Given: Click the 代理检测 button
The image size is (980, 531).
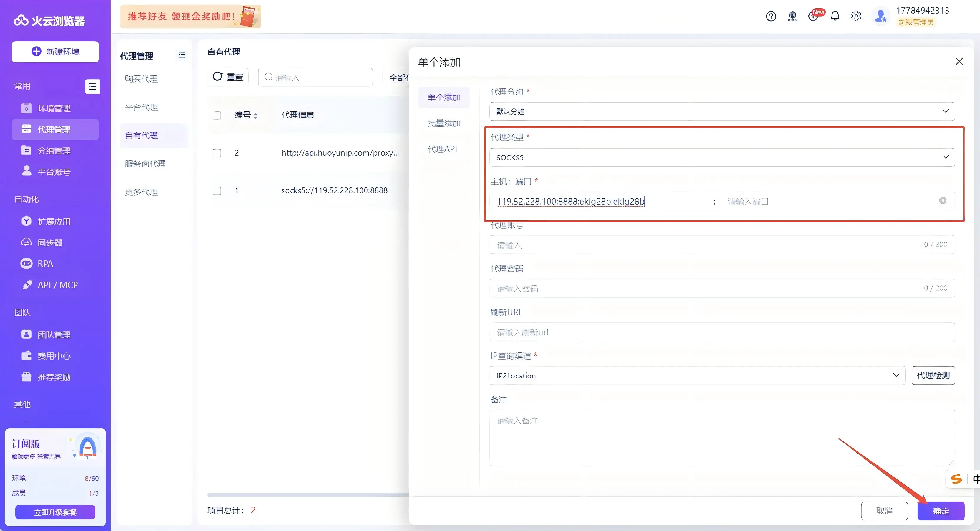Looking at the screenshot, I should tap(933, 375).
